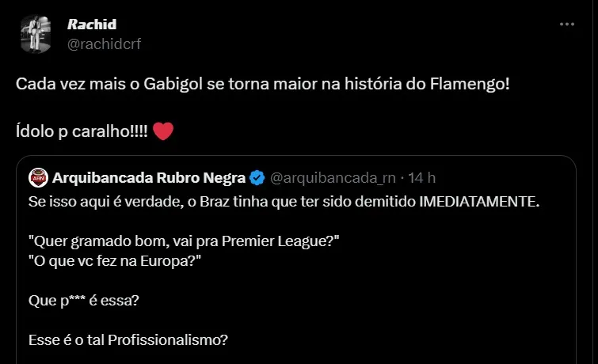Click the Rachid display name
Screen dimensions: 598x364
(x=91, y=25)
